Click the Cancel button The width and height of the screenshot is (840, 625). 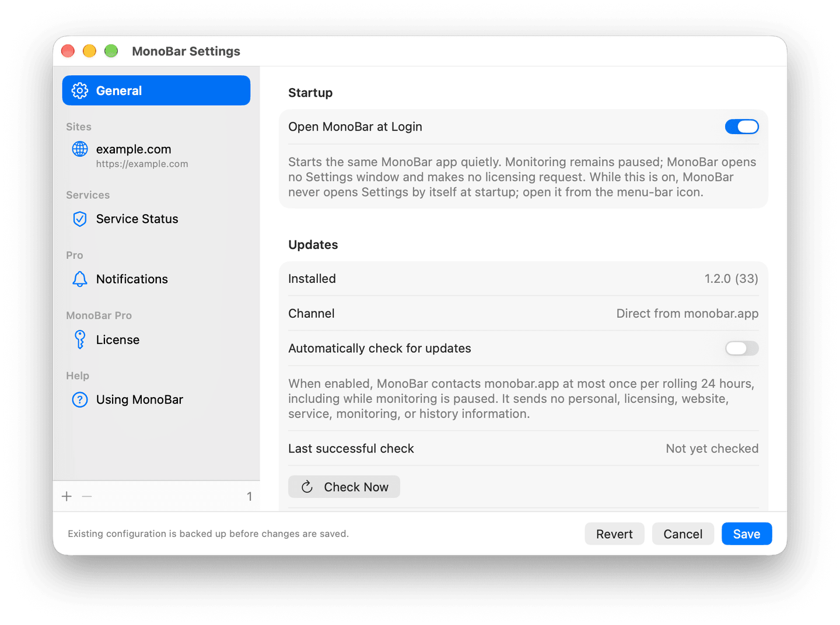pyautogui.click(x=682, y=534)
